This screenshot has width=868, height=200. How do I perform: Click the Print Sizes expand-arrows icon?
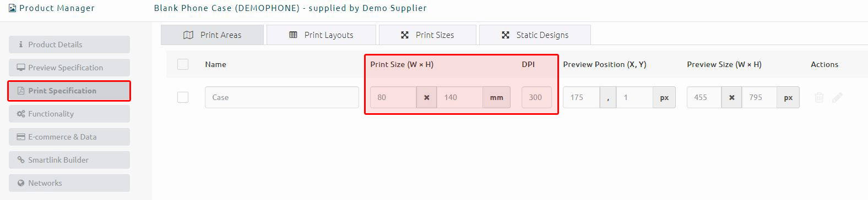405,35
